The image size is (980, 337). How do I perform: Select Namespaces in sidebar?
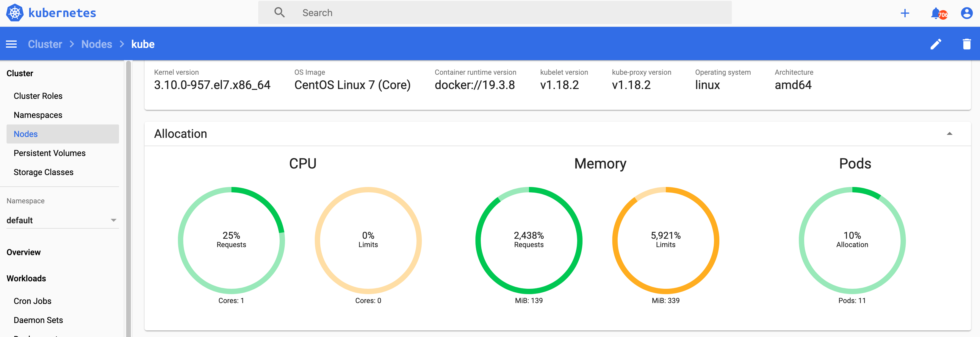tap(38, 115)
